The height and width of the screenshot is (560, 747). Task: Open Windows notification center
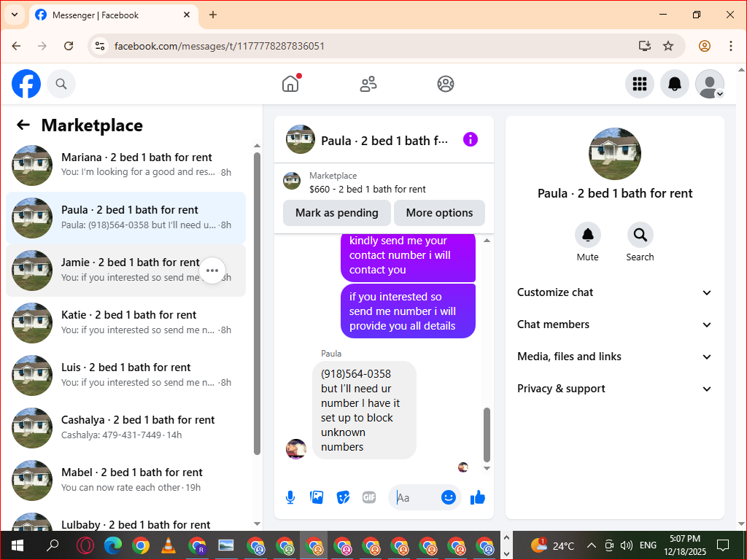tap(723, 545)
